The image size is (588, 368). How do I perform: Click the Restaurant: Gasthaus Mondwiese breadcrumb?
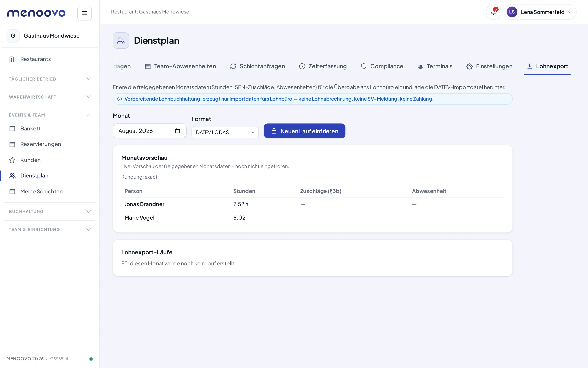(x=150, y=12)
